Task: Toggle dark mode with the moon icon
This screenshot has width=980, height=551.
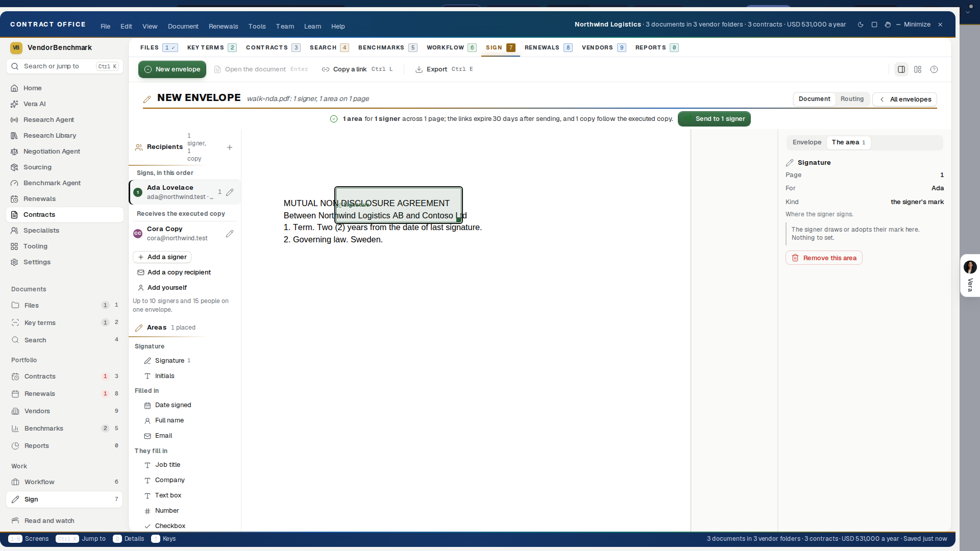Action: [x=861, y=24]
